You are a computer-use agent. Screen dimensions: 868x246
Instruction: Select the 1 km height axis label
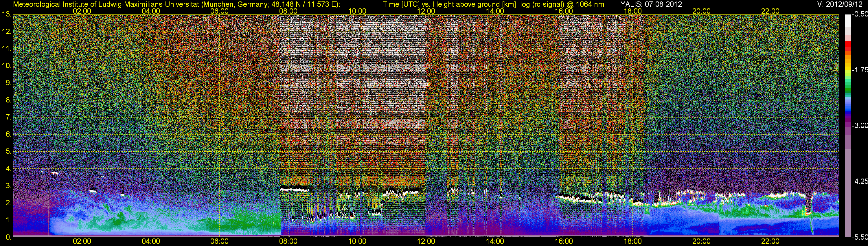tap(8, 220)
